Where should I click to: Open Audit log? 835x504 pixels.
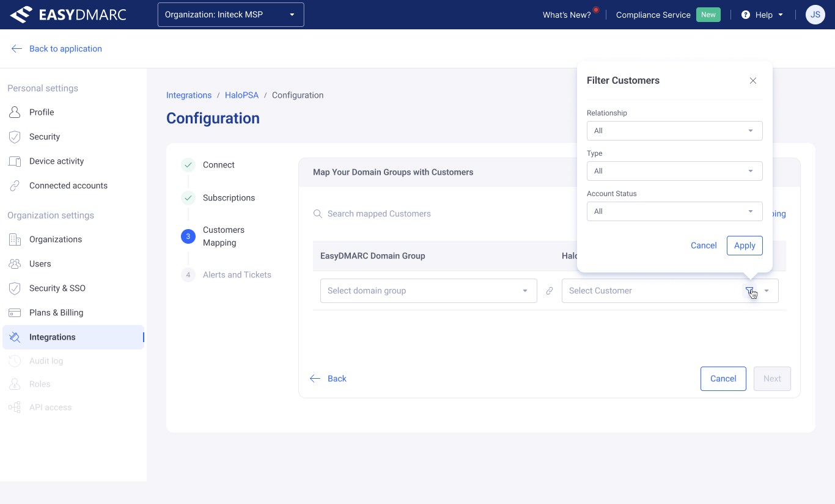(x=46, y=361)
